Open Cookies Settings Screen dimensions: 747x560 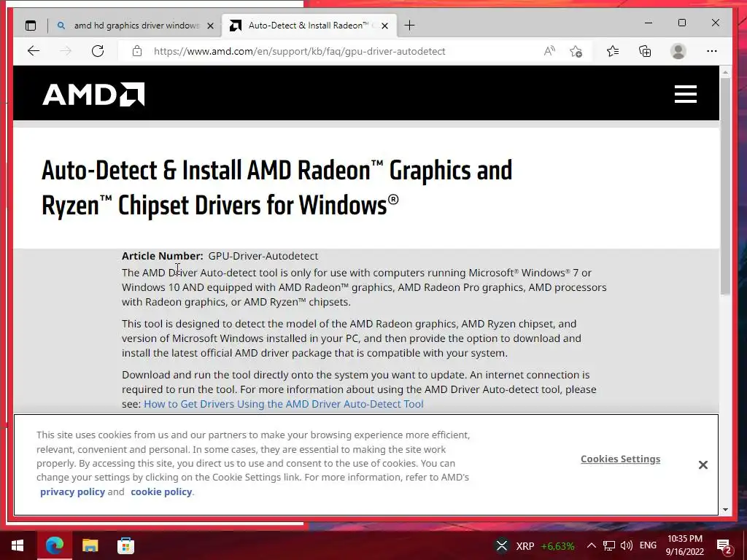tap(620, 459)
